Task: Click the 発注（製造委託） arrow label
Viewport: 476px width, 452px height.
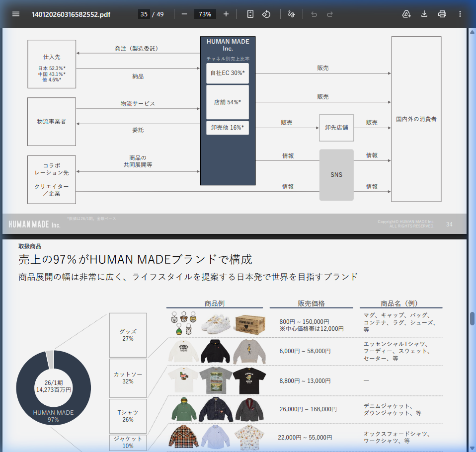Action: (x=136, y=49)
